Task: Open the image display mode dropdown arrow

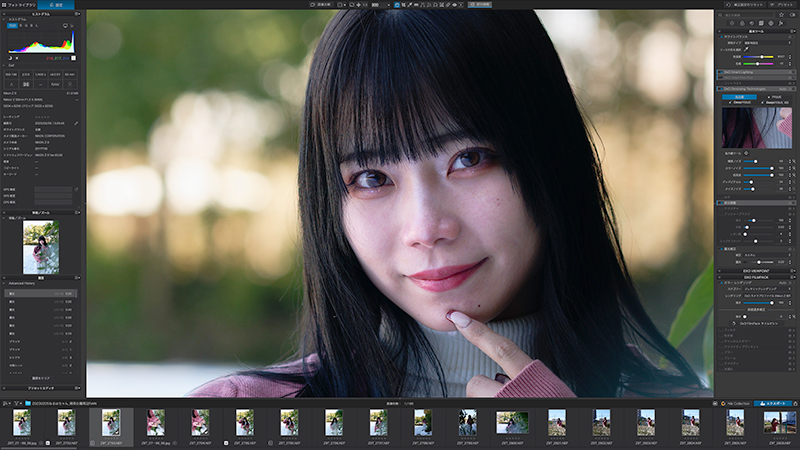Action: pyautogui.click(x=345, y=5)
